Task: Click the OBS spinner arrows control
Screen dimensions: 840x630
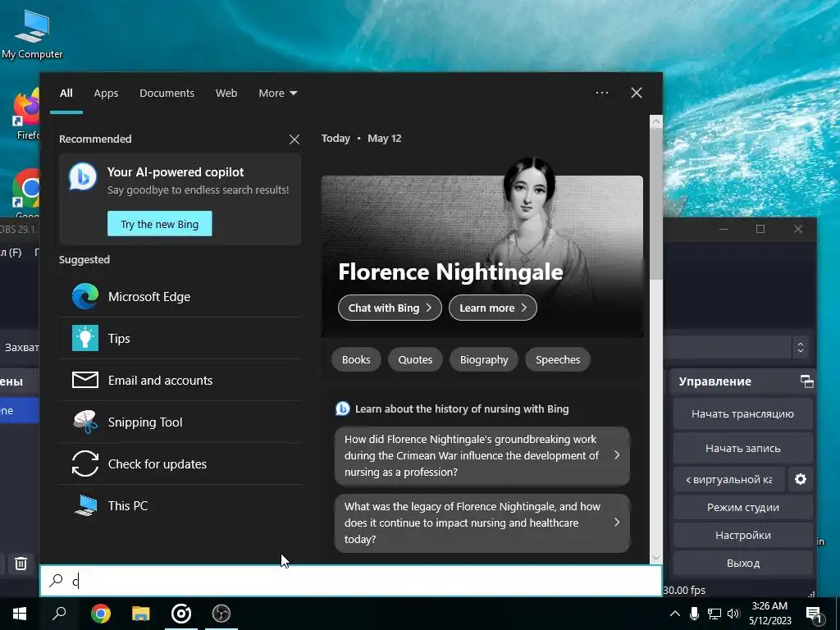Action: (801, 347)
